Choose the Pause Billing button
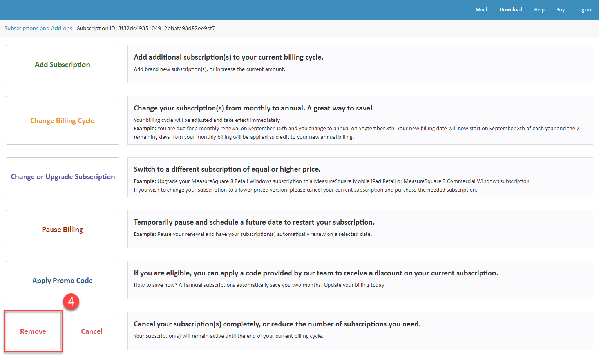This screenshot has height=364, width=599. tap(63, 229)
